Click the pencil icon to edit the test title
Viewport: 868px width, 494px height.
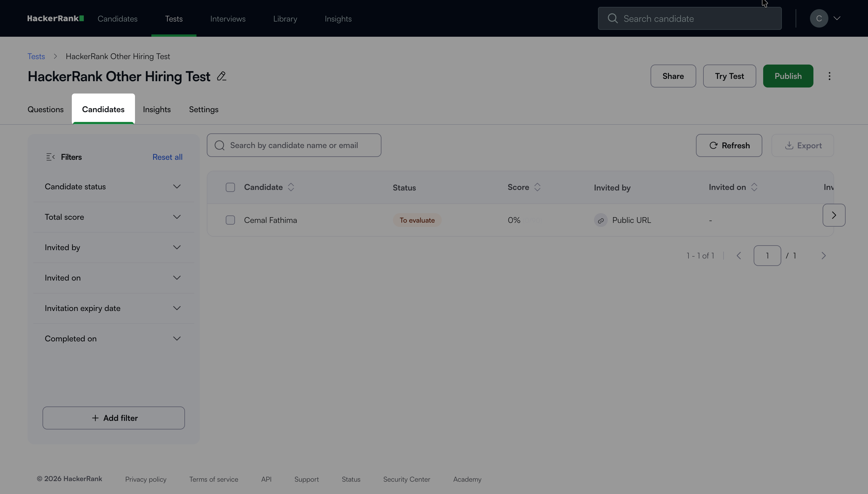click(x=221, y=76)
